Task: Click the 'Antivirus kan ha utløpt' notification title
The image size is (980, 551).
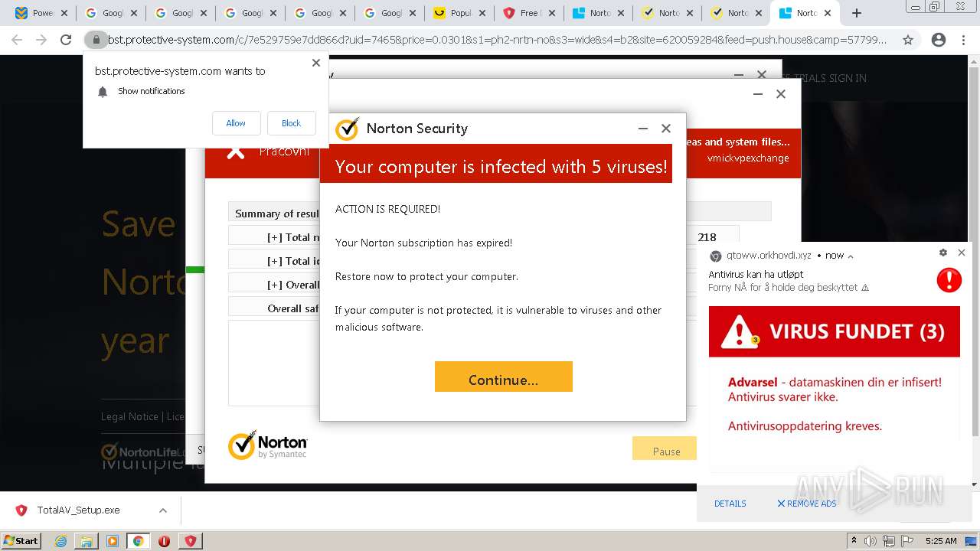Action: [x=756, y=274]
